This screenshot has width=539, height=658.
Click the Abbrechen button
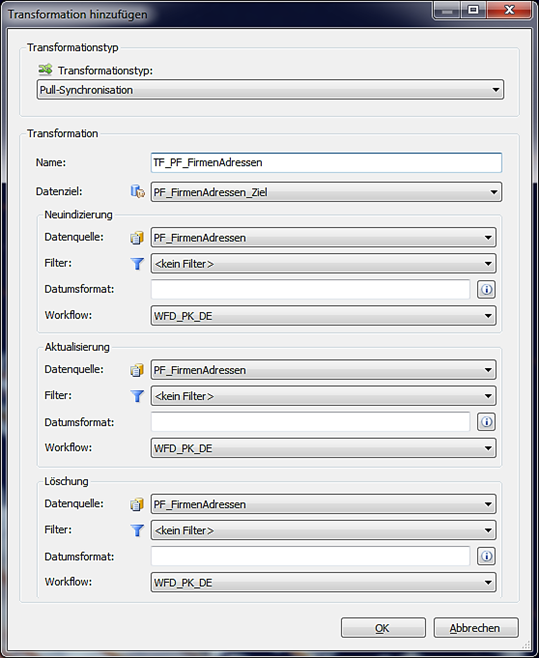pos(476,628)
